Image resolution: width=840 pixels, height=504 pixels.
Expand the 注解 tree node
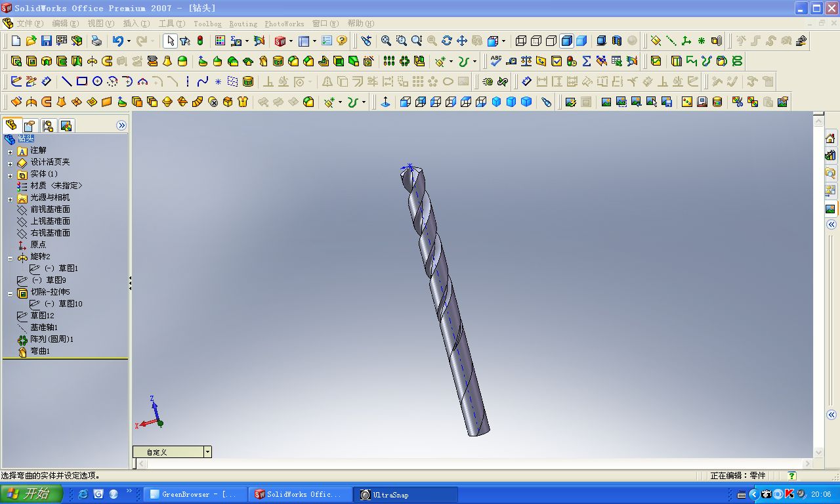click(x=10, y=152)
